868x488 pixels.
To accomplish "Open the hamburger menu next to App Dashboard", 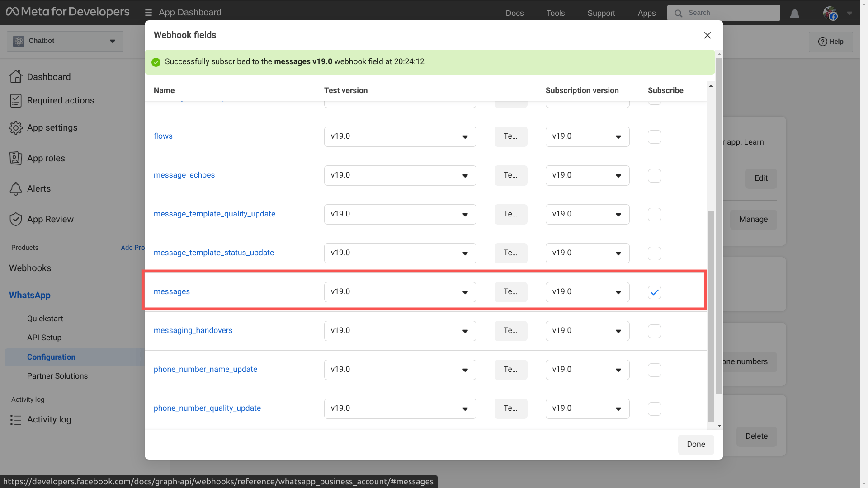I will (148, 13).
